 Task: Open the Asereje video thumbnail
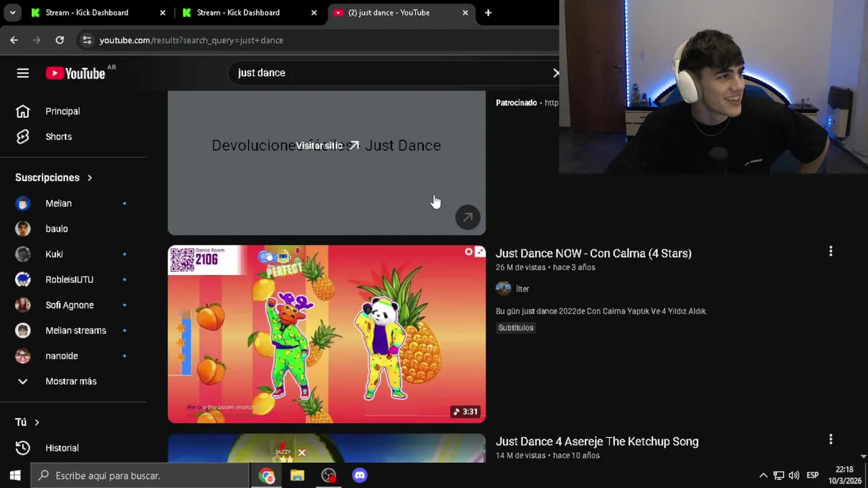(x=327, y=449)
